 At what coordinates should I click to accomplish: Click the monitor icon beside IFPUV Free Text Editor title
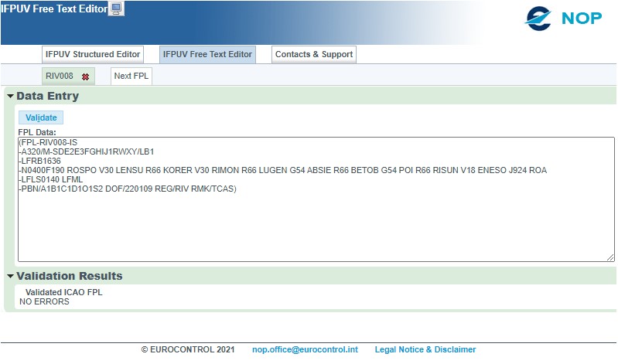coord(116,9)
